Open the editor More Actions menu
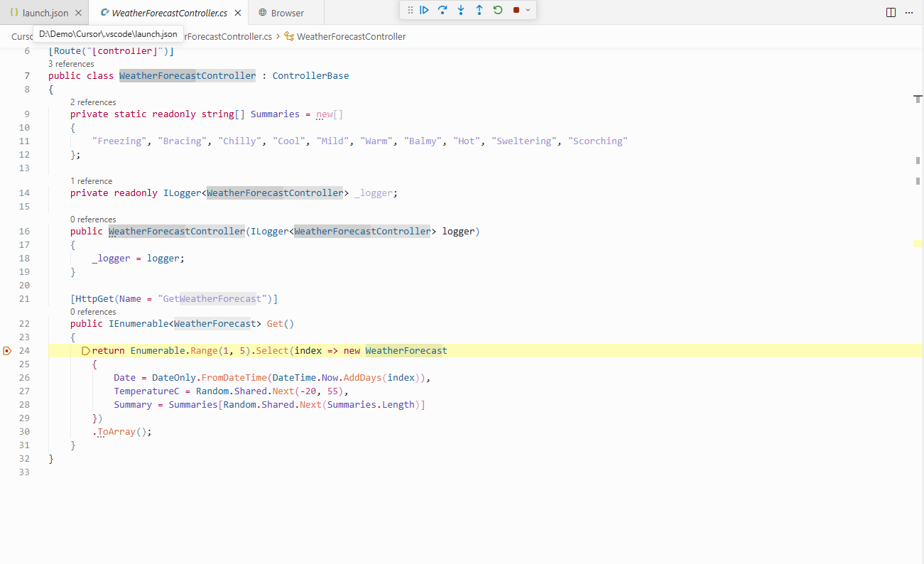Viewport: 924px width, 564px height. (x=910, y=12)
